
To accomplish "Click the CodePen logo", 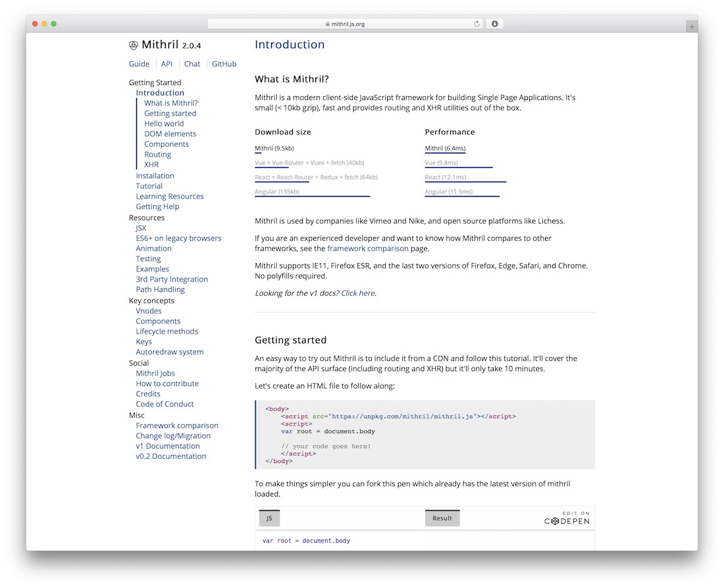I will click(x=567, y=521).
